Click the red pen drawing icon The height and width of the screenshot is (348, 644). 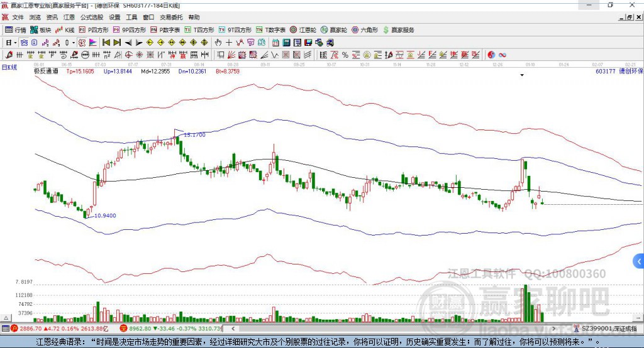(x=9, y=55)
